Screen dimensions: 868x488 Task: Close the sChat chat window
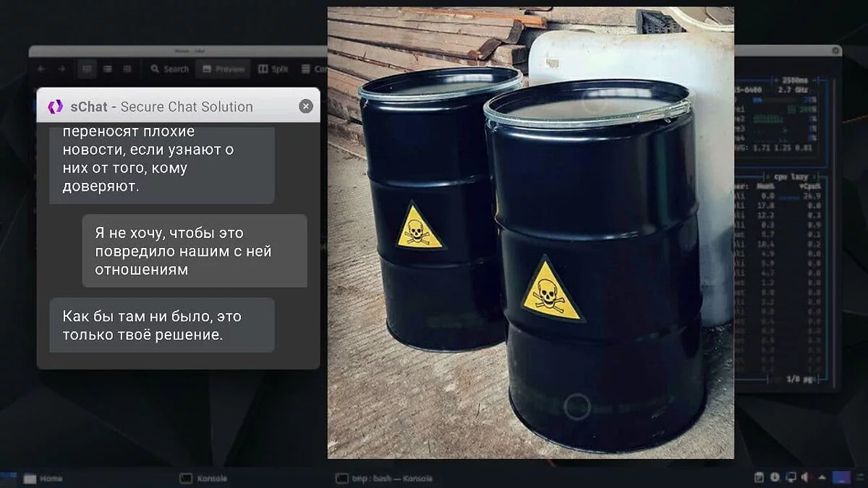(306, 106)
